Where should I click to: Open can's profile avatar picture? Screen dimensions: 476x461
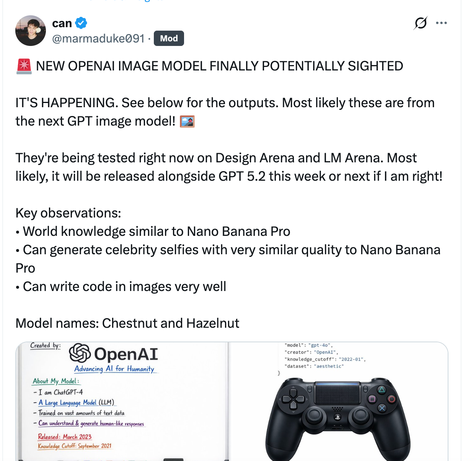[x=31, y=31]
